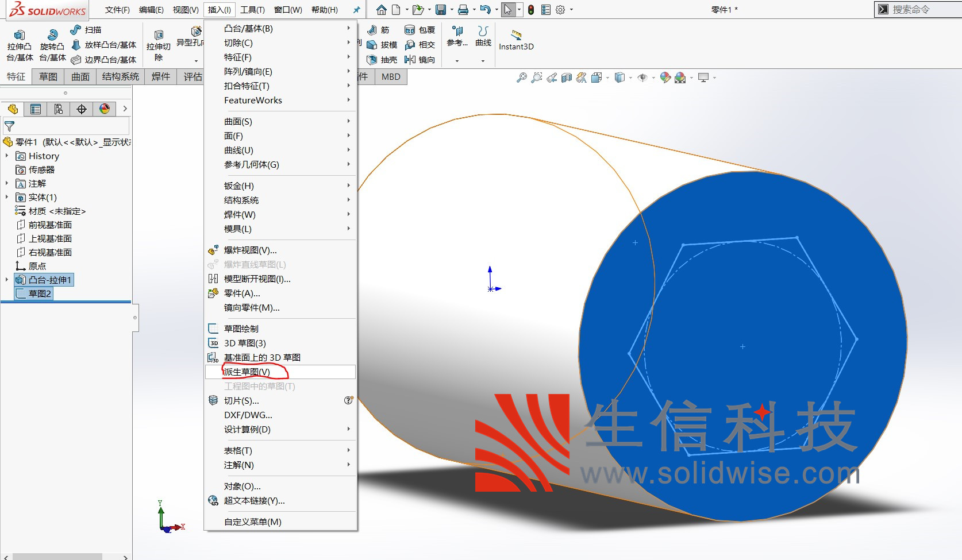The height and width of the screenshot is (560, 962).
Task: Toggle the hide/show items eye icon
Action: click(x=642, y=78)
